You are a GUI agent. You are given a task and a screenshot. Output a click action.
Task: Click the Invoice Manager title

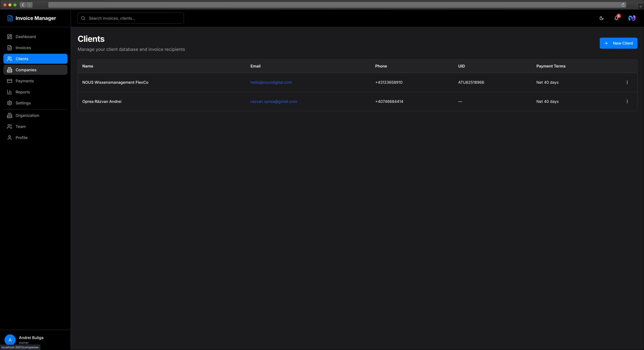click(x=36, y=18)
